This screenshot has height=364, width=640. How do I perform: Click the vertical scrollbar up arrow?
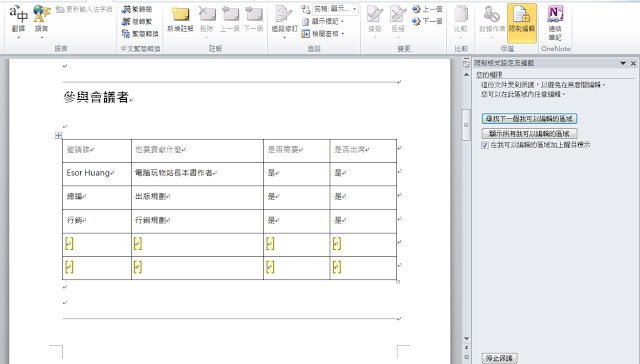tap(466, 75)
